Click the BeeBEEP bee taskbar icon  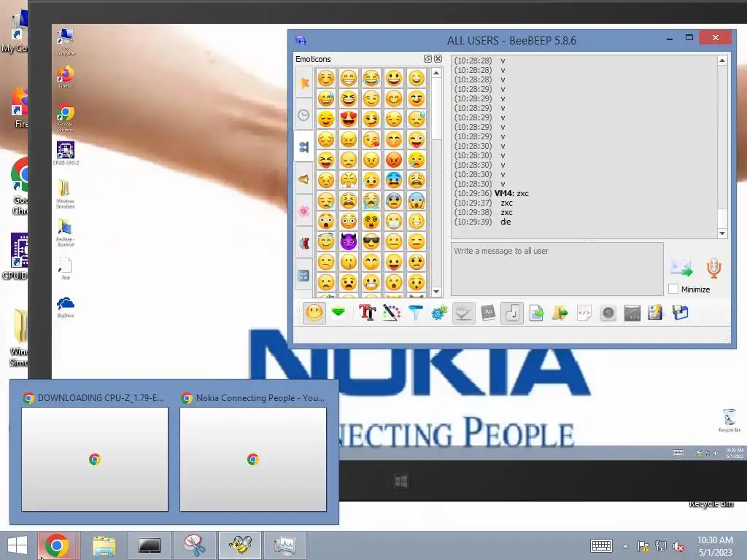pos(240,545)
